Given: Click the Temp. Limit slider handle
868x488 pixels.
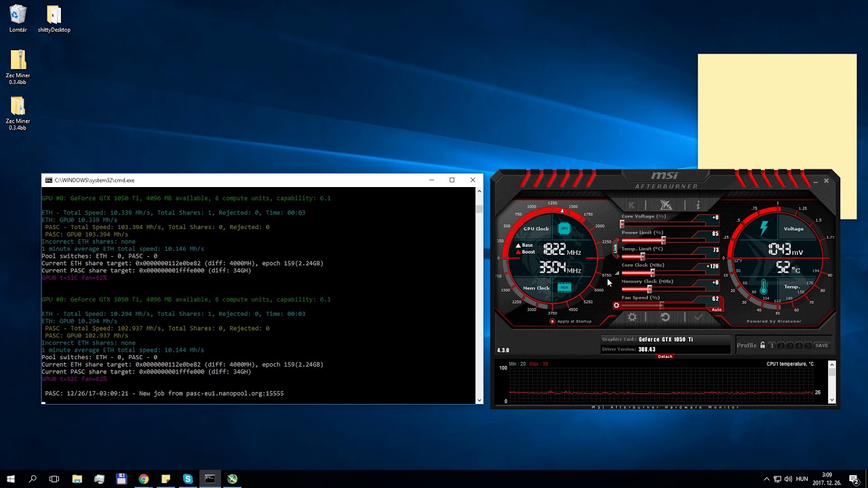Looking at the screenshot, I should [642, 256].
